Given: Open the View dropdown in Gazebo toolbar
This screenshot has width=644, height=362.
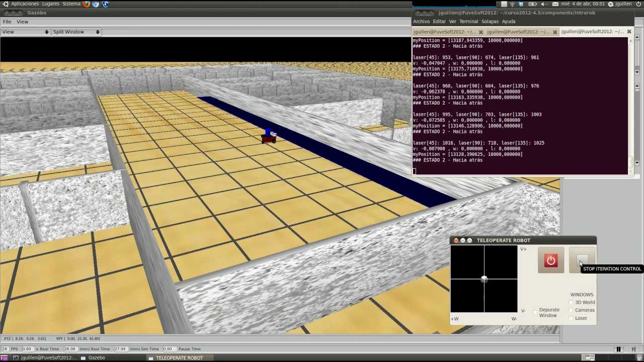Looking at the screenshot, I should pyautogui.click(x=25, y=32).
